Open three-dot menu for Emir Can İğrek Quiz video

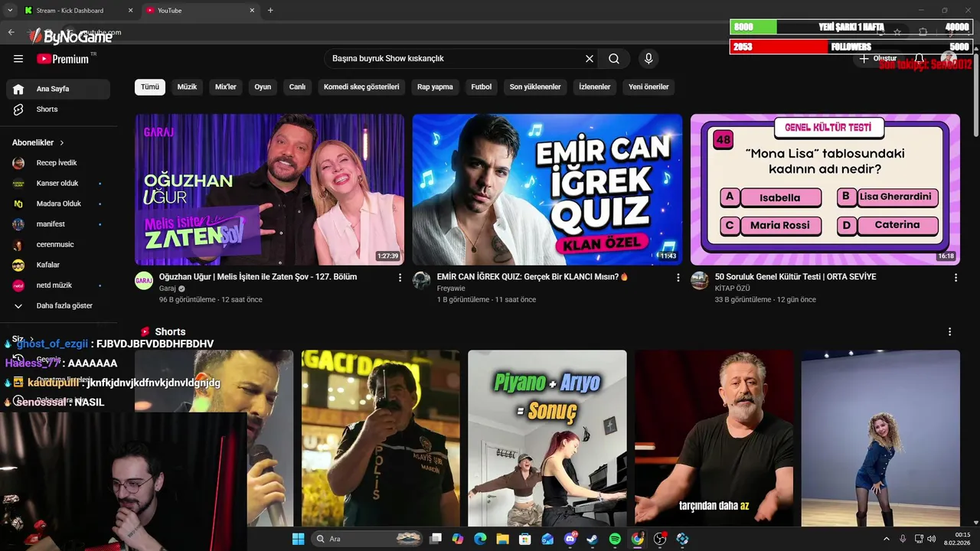[678, 278]
